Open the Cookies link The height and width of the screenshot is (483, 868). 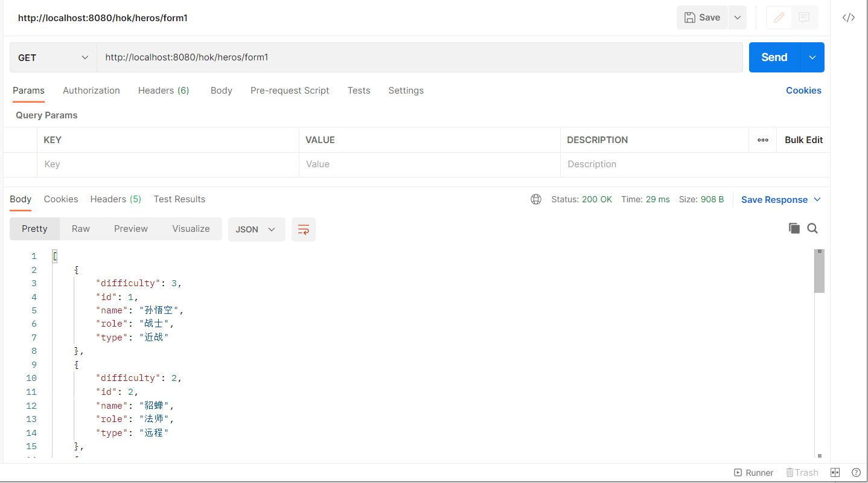point(803,91)
